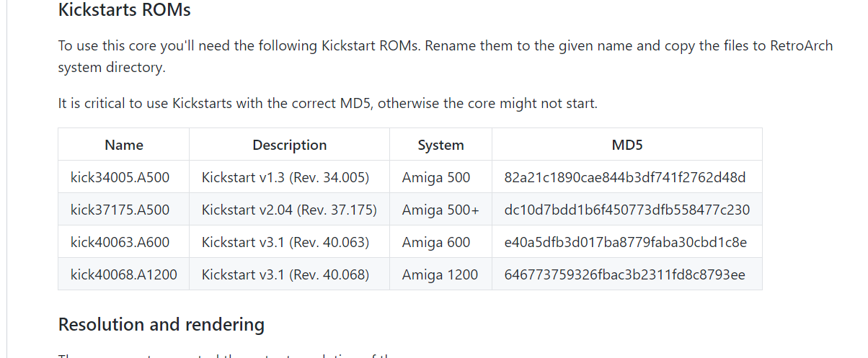The width and height of the screenshot is (868, 358).
Task: Click MD5 hash starting with dc10d7bd
Action: click(627, 210)
